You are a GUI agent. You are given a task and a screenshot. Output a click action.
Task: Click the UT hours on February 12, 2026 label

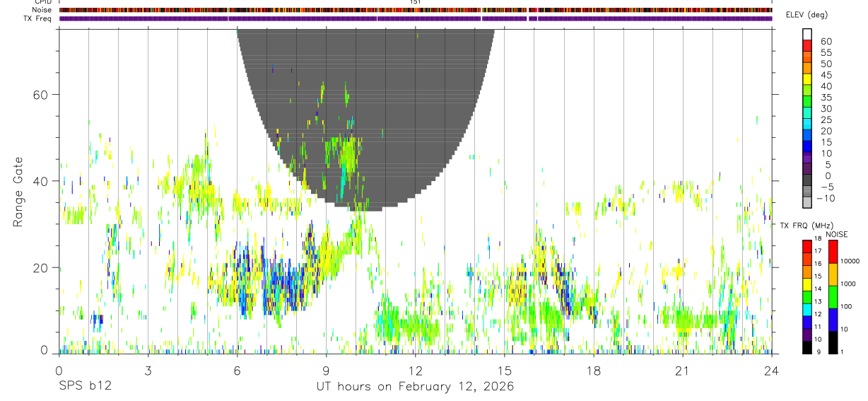pyautogui.click(x=415, y=386)
